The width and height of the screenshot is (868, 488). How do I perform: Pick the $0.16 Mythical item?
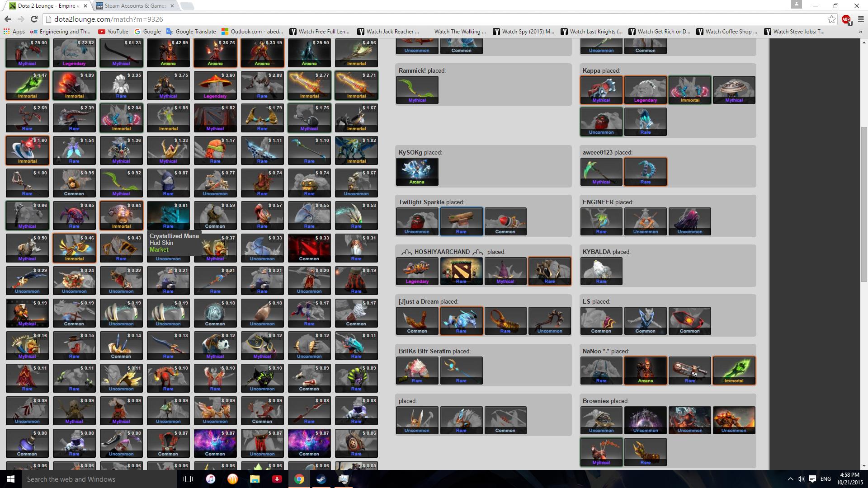[27, 346]
